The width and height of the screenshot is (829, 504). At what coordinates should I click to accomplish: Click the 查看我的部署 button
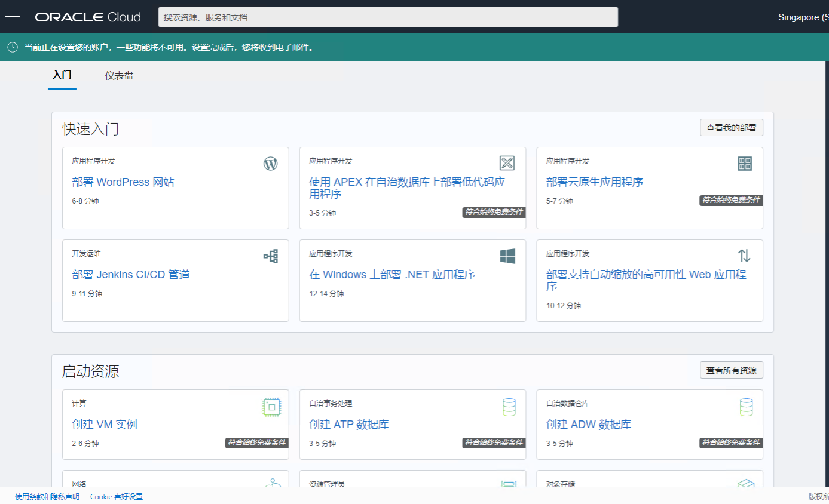732,128
